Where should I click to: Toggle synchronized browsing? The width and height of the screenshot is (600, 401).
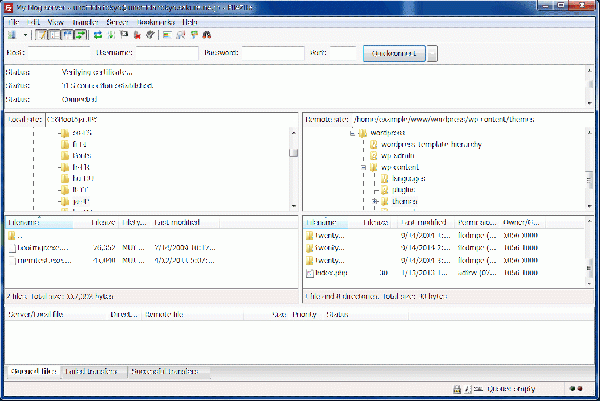tap(194, 35)
